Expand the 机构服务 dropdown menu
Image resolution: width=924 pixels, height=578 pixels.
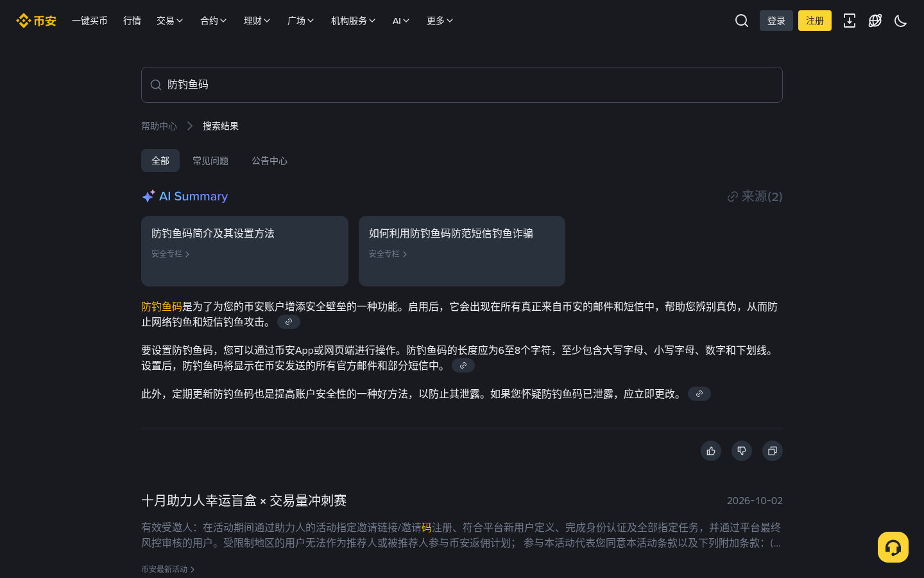(354, 21)
